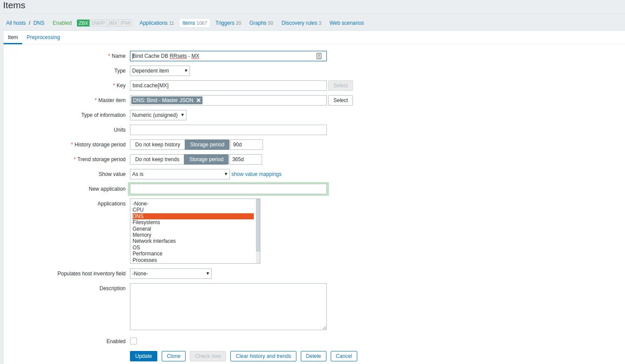Toggle the Enabled checkbox

pos(133,341)
